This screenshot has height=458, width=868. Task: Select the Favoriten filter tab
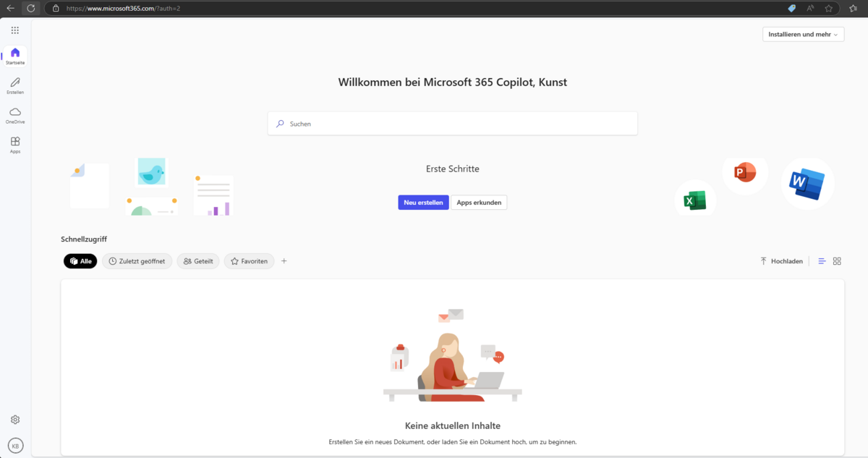pos(249,261)
